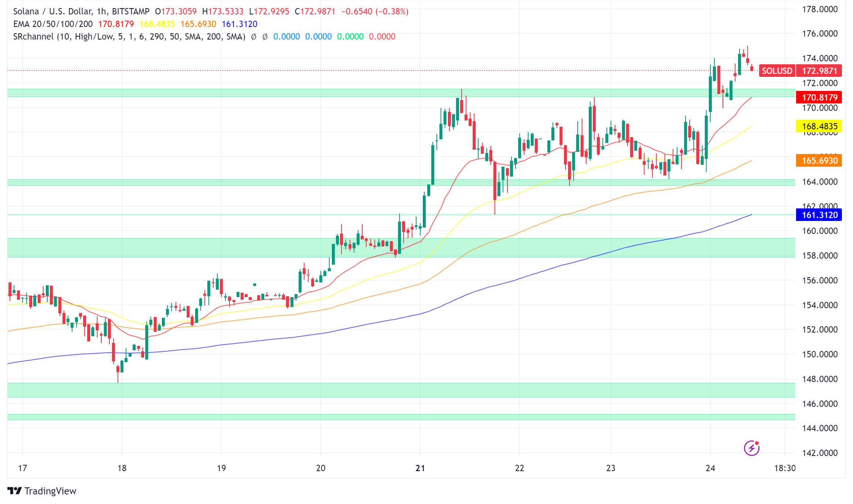The width and height of the screenshot is (853, 504).
Task: Click EMA legend value 170.8179 in header
Action: [116, 24]
